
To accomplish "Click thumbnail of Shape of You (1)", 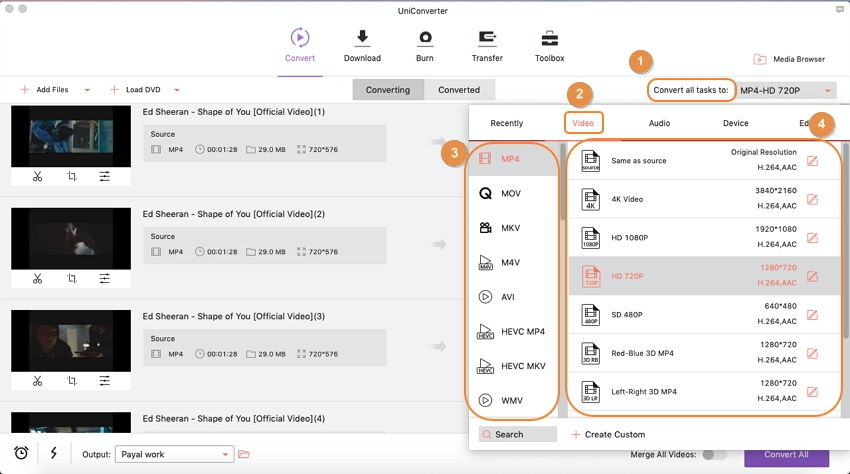I will (x=71, y=136).
